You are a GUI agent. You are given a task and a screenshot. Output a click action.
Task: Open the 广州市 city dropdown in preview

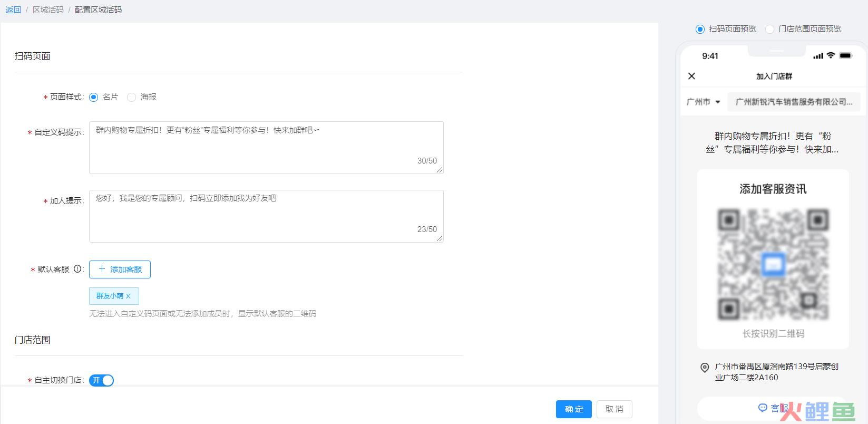(x=703, y=102)
